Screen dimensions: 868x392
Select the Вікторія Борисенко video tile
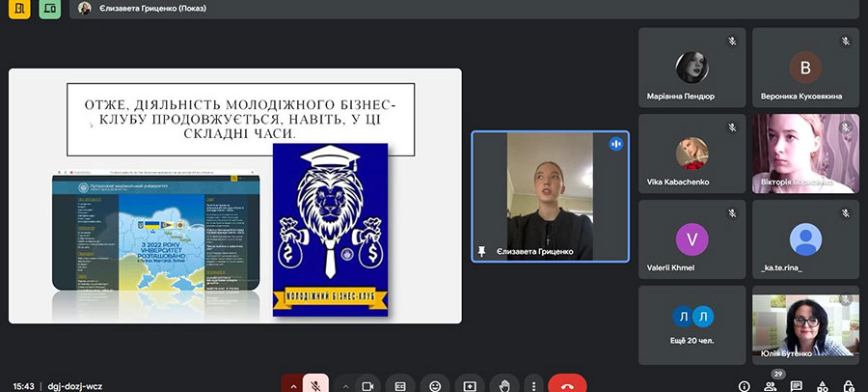[805, 154]
